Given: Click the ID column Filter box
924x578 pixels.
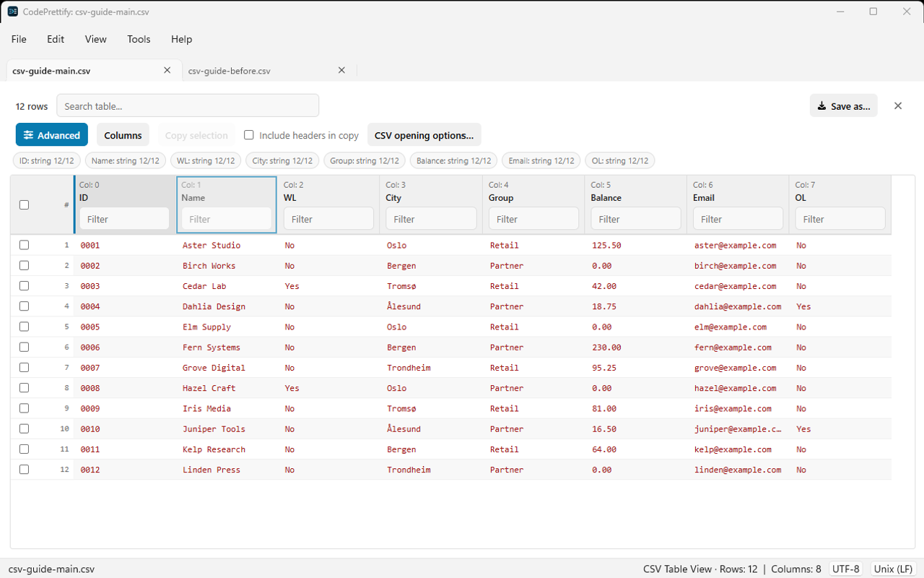Looking at the screenshot, I should (124, 219).
